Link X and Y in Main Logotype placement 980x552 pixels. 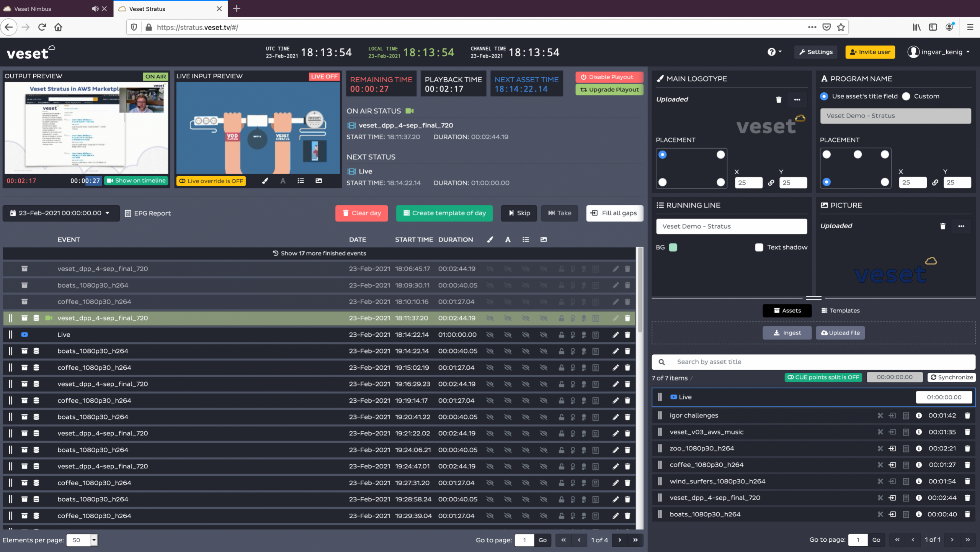[x=771, y=183]
